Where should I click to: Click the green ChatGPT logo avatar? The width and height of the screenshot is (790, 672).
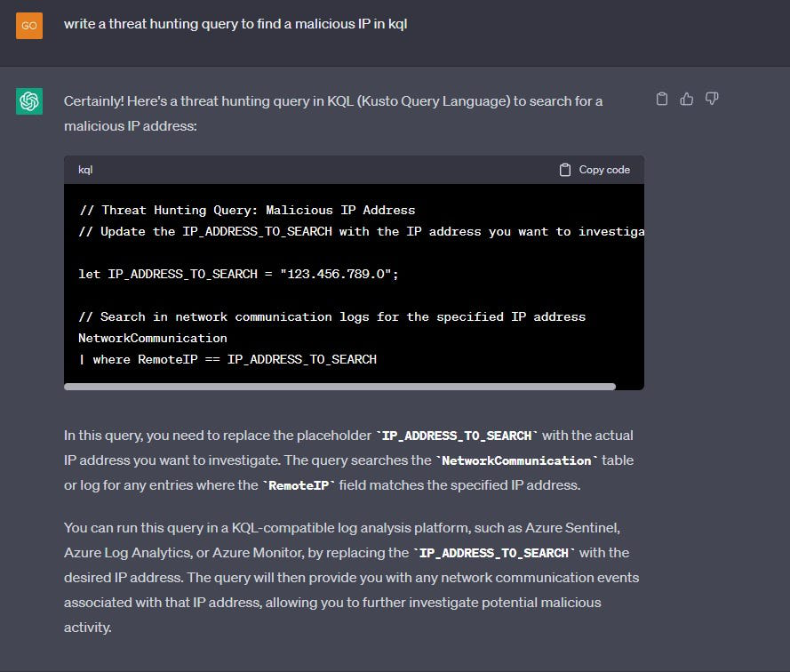point(29,101)
